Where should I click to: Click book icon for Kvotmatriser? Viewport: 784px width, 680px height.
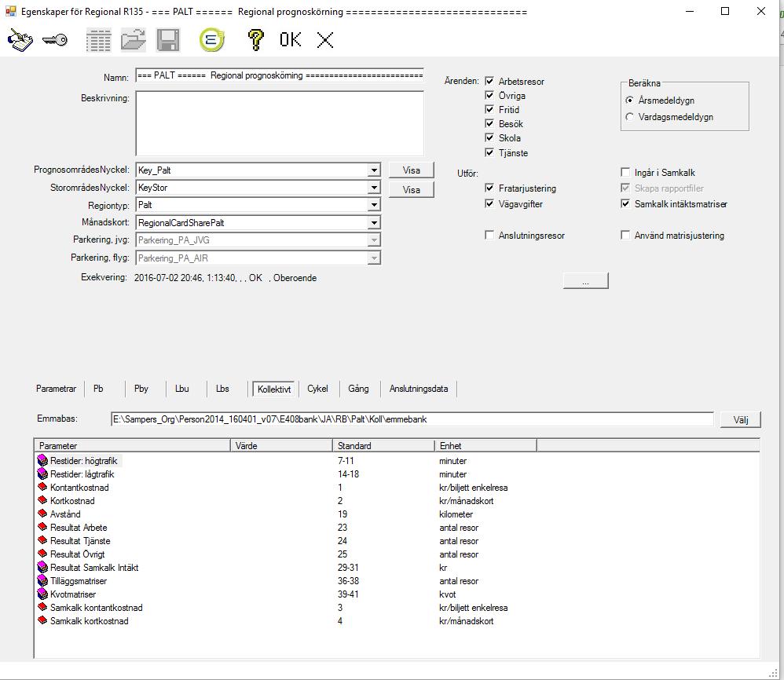click(42, 594)
